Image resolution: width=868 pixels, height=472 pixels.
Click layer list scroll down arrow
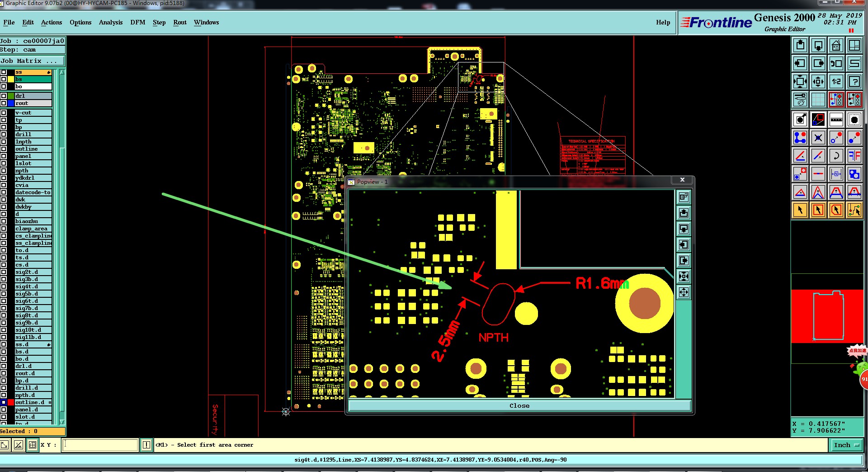[x=62, y=422]
